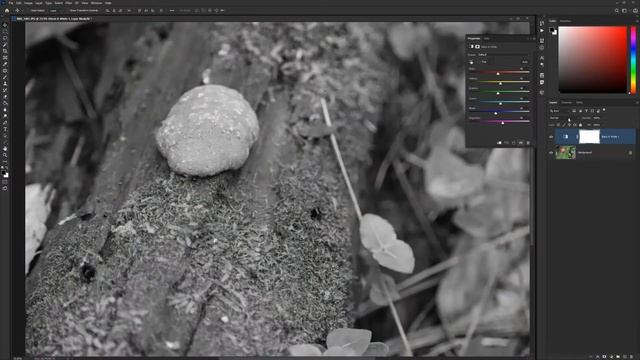Image resolution: width=640 pixels, height=360 pixels.
Task: Select the Crop tool
Action: point(5,51)
